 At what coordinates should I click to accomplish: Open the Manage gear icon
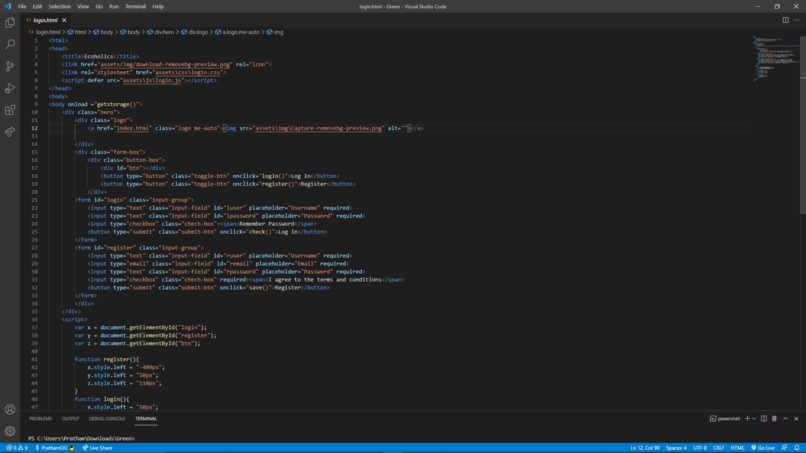pos(10,431)
